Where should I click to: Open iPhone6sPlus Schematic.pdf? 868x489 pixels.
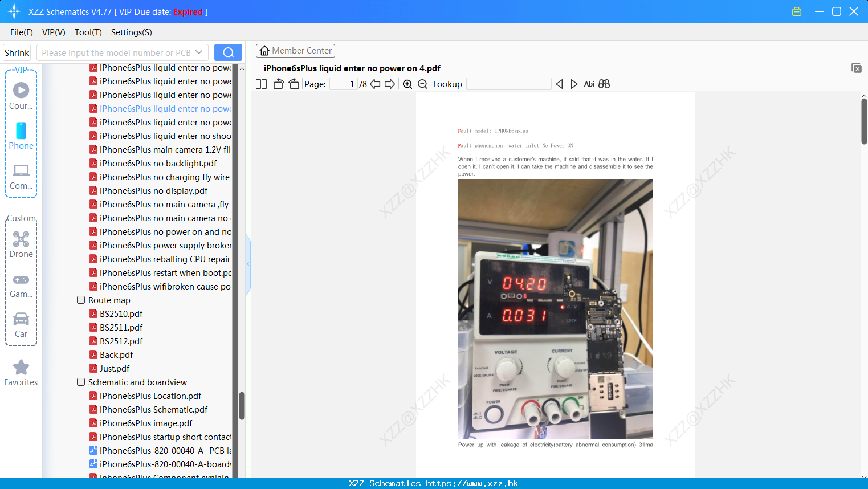tap(148, 410)
